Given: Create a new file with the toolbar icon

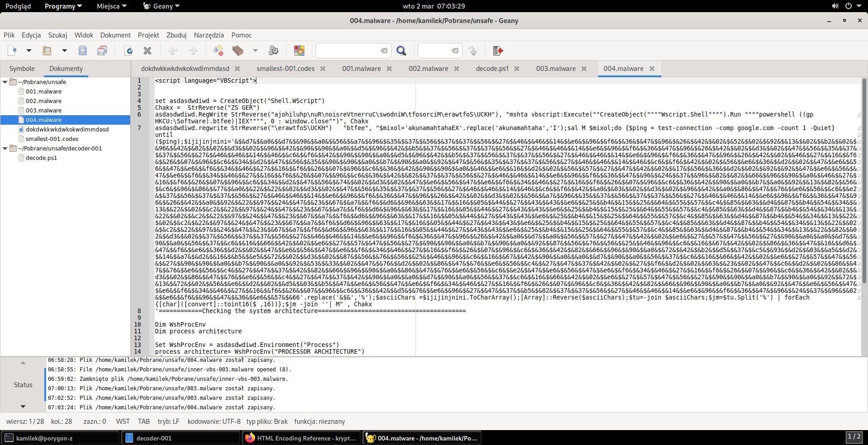Looking at the screenshot, I should [12, 51].
